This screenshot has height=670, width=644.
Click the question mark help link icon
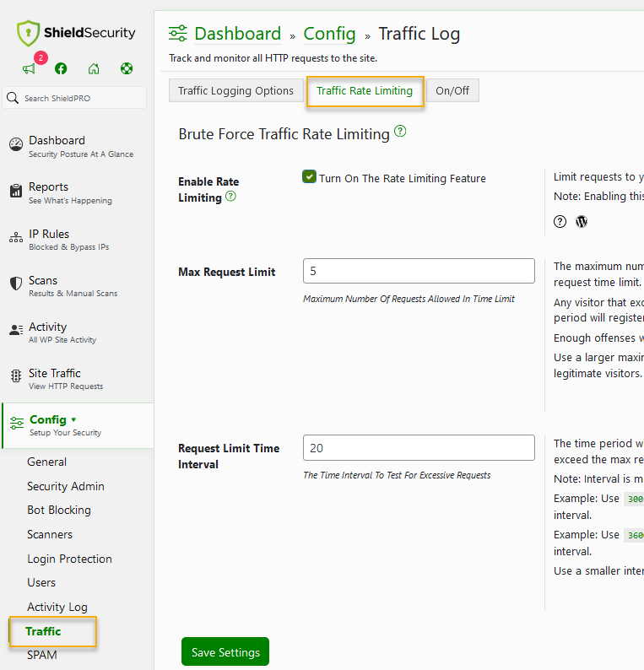pos(560,221)
